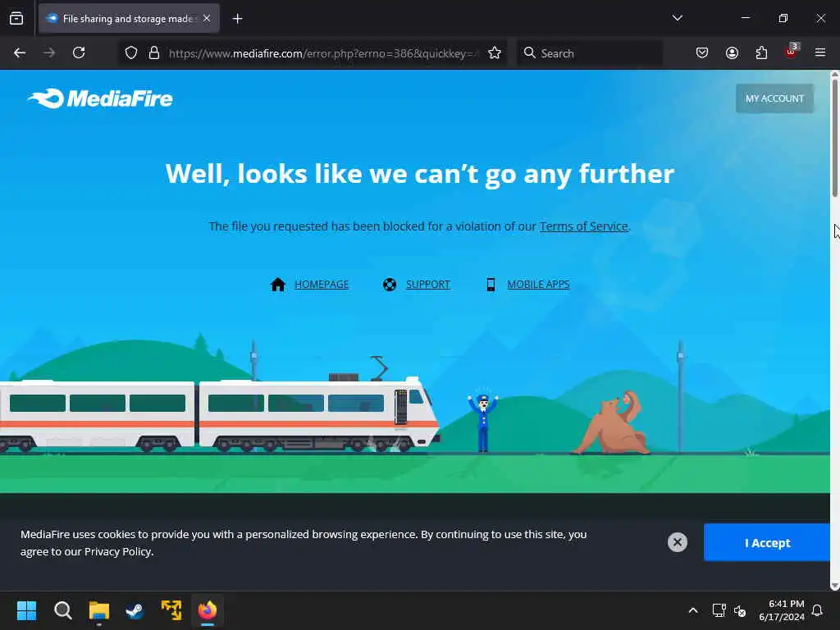Follow the Terms of Service link
Viewport: 840px width, 630px height.
[x=583, y=226]
